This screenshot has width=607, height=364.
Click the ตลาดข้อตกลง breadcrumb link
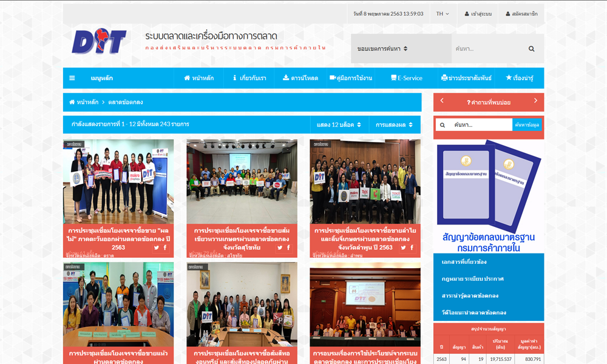[x=126, y=102]
